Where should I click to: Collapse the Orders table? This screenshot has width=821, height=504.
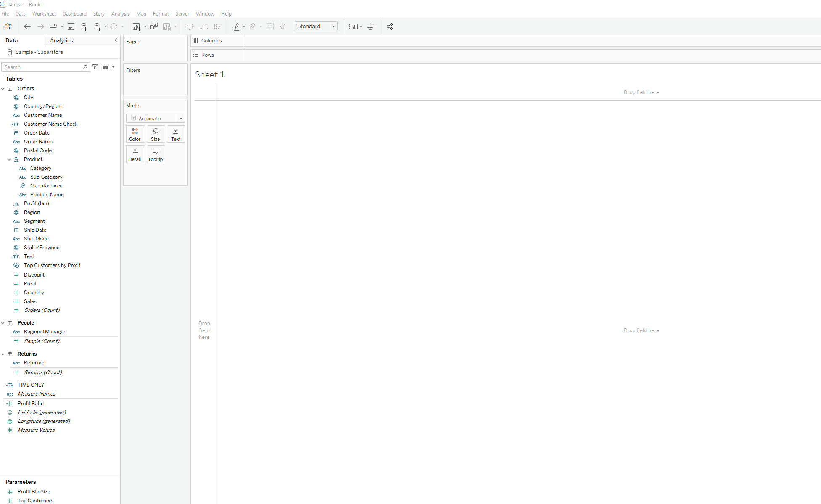tap(3, 89)
